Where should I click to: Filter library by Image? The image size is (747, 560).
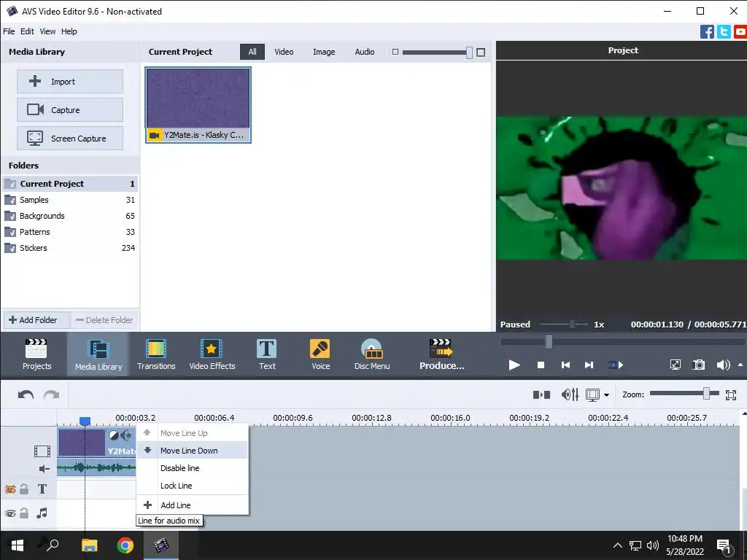point(323,52)
